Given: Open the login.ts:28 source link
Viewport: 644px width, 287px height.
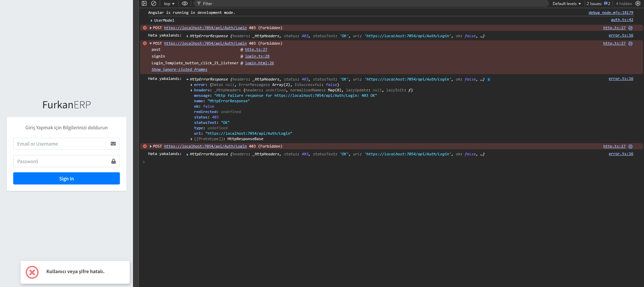Looking at the screenshot, I should (x=257, y=57).
